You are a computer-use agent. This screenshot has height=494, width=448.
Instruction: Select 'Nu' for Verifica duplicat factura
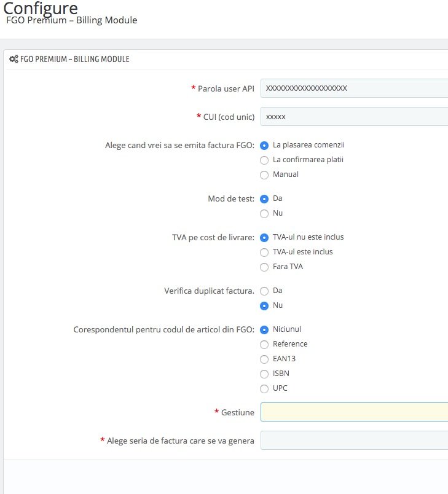(x=264, y=305)
